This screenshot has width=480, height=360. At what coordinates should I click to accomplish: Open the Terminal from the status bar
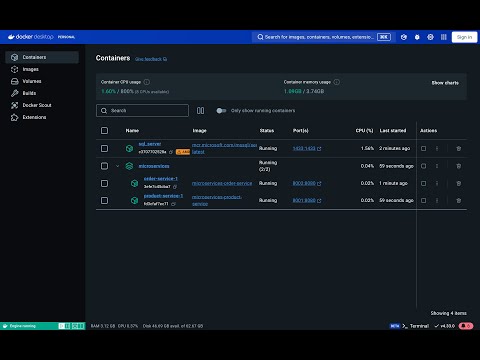[x=416, y=326]
